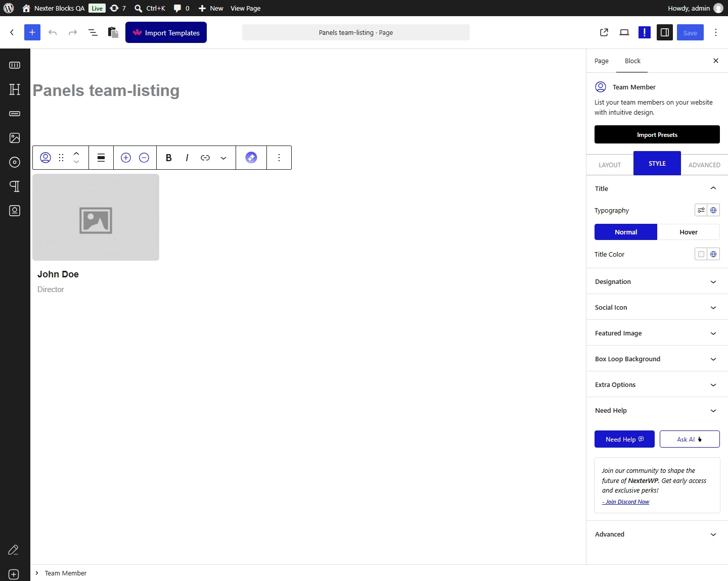Toggle the settings sidebar panel
The image size is (728, 581).
[x=665, y=32]
